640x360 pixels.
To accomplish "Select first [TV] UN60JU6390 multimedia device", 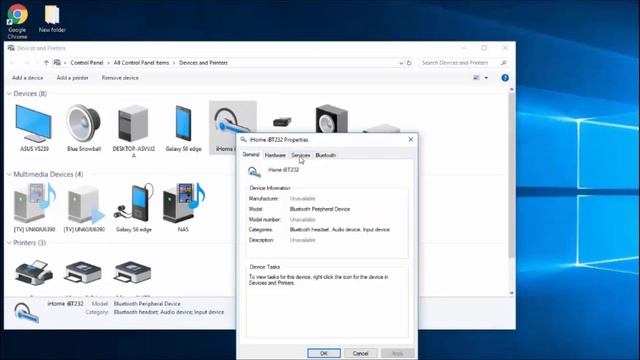I will coord(34,208).
